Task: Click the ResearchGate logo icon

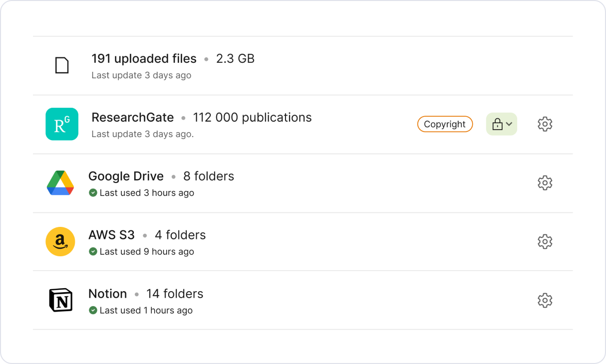Action: click(62, 124)
